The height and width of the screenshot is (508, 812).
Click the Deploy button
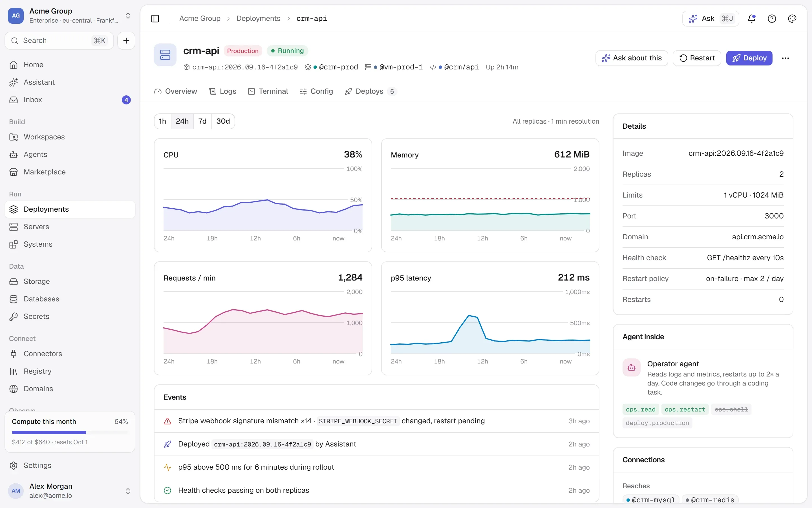(x=749, y=58)
